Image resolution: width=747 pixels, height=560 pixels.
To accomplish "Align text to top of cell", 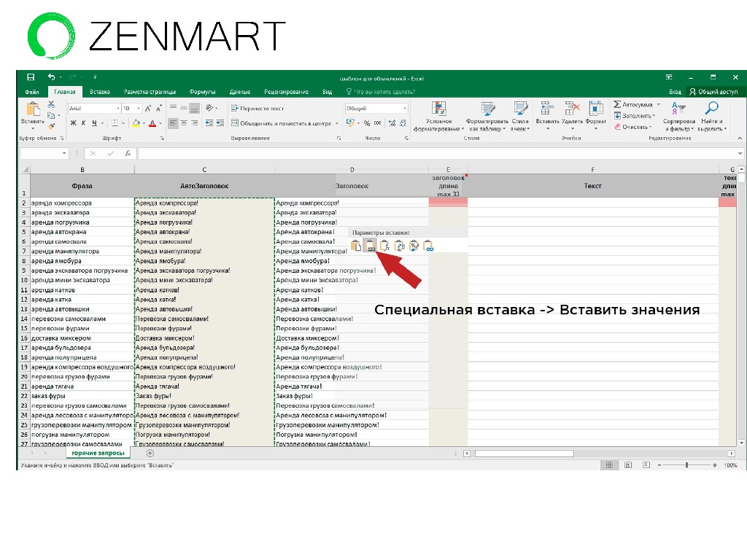I will click(x=174, y=108).
